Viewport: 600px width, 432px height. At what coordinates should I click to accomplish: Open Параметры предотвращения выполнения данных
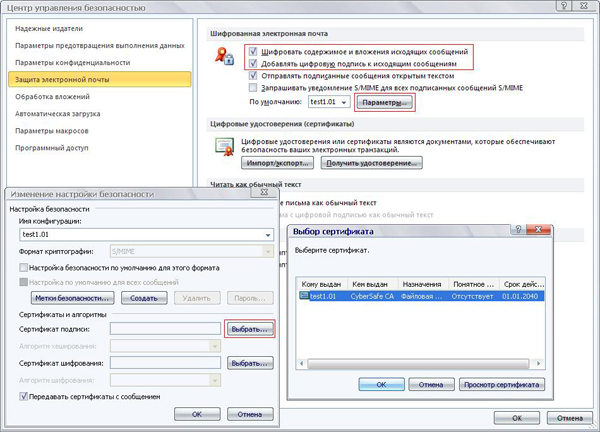(99, 46)
